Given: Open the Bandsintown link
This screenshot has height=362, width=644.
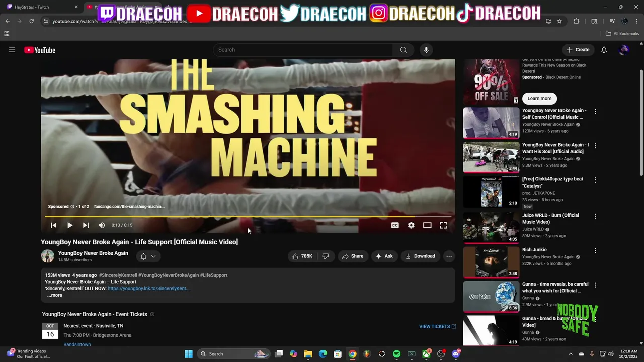Looking at the screenshot, I should click(77, 344).
